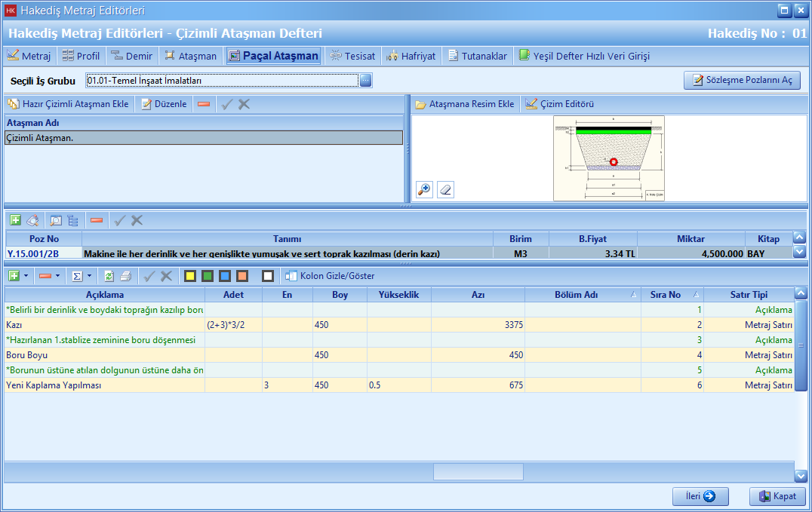Image resolution: width=812 pixels, height=512 pixels.
Task: Select the blue color swatch
Action: coord(225,276)
